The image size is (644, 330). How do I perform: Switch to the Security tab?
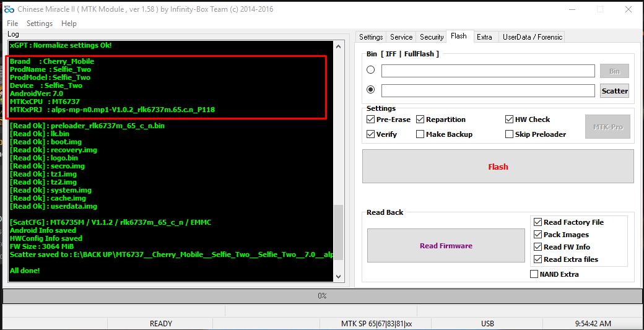pos(432,37)
